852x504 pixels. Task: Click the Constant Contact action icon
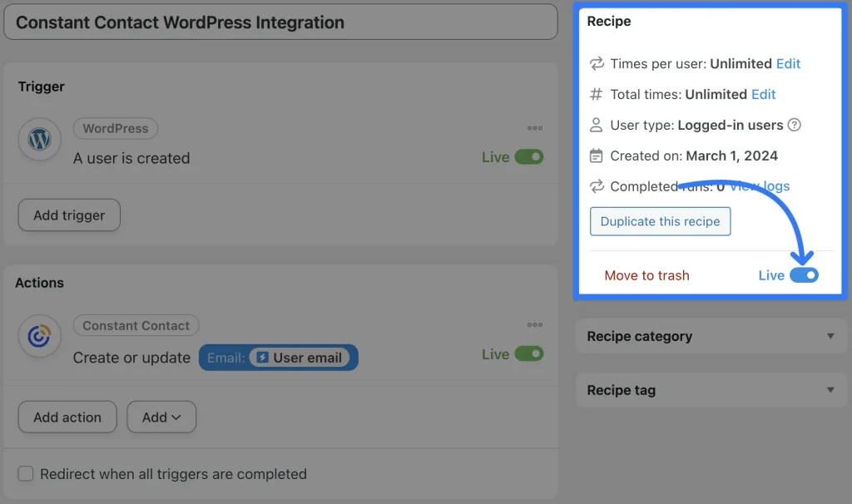point(39,336)
